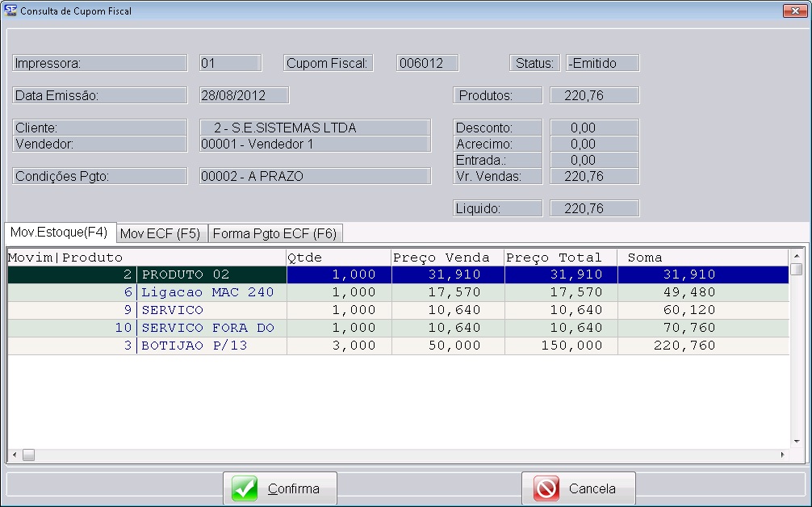
Task: Open the Mov ECF (F5) tab
Action: coord(160,233)
